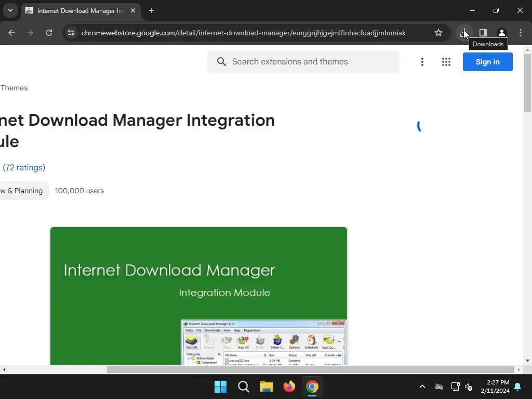Show hidden system tray icons
Screen dimensions: 532x399
422,387
